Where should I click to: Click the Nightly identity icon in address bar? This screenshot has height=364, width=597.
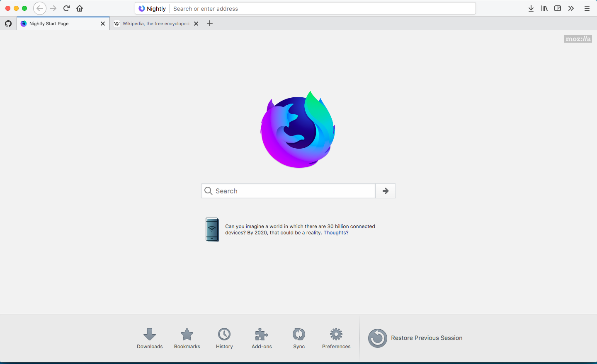tap(142, 8)
